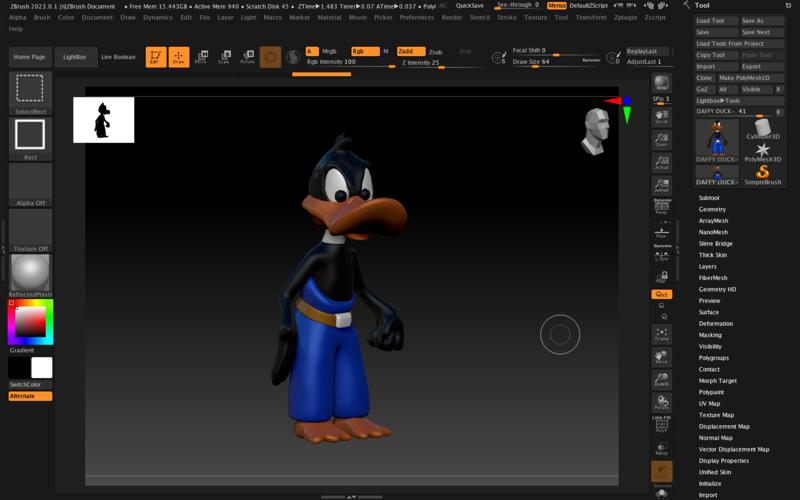Click the Alternate color button

(x=30, y=396)
